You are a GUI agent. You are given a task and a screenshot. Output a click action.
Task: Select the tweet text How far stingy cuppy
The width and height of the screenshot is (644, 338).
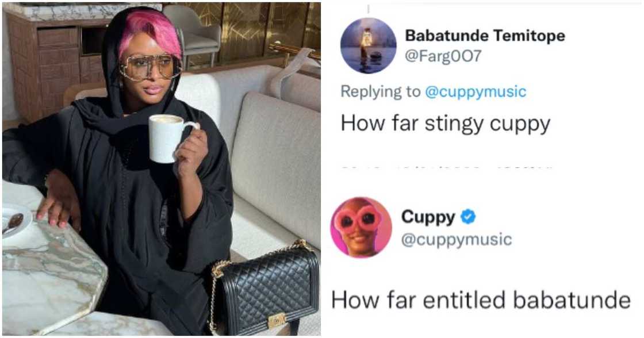446,124
